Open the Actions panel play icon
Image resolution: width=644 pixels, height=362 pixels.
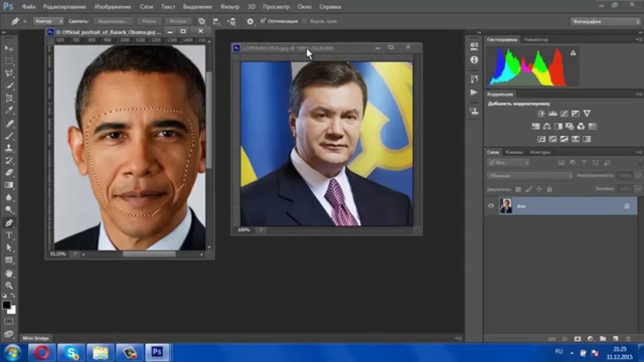point(474,93)
